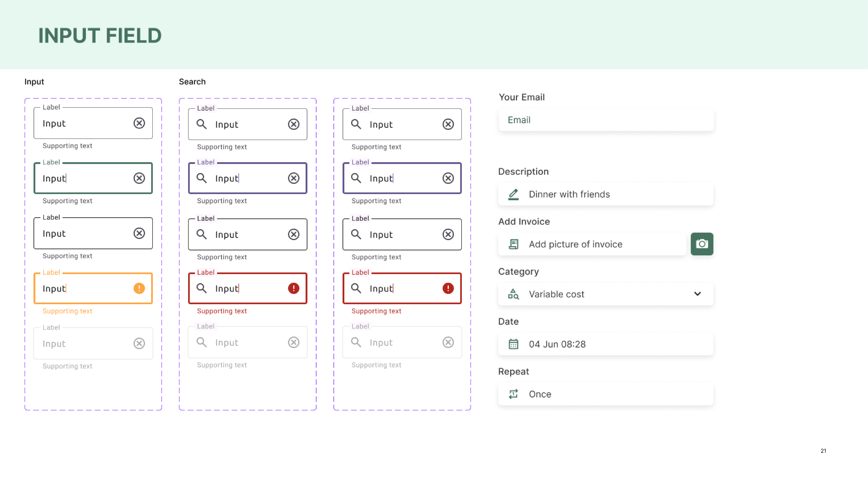Expand the Variable cost dropdown chevron
This screenshot has width=868, height=488.
[x=697, y=294]
